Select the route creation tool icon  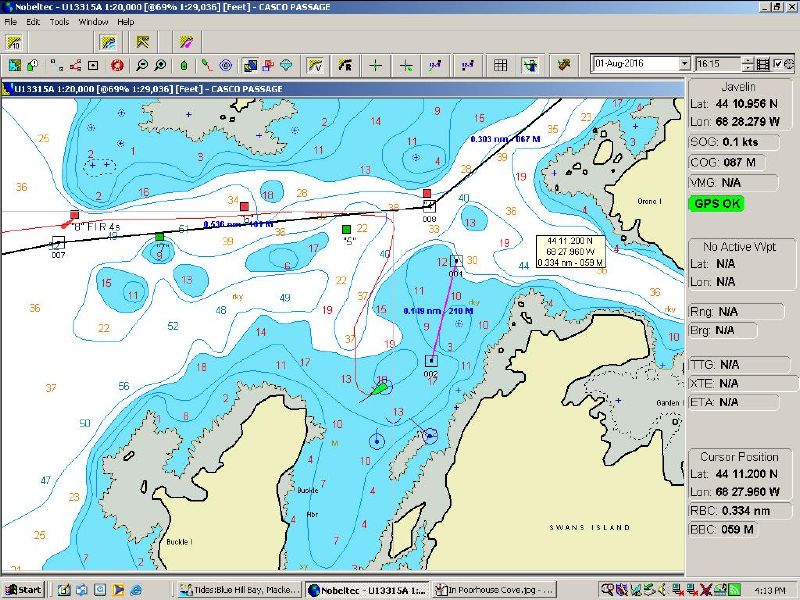pos(75,65)
